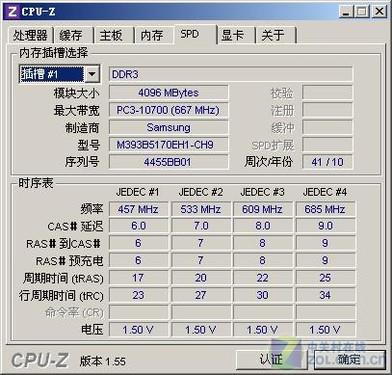This screenshot has width=392, height=375.
Task: Click the CPU-Z title bar icon
Action: pos(12,12)
